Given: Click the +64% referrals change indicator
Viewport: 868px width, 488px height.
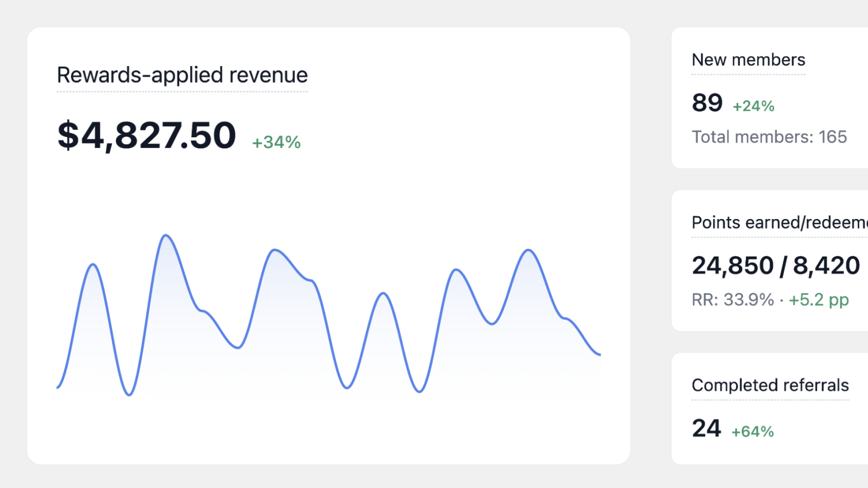Looking at the screenshot, I should coord(752,432).
